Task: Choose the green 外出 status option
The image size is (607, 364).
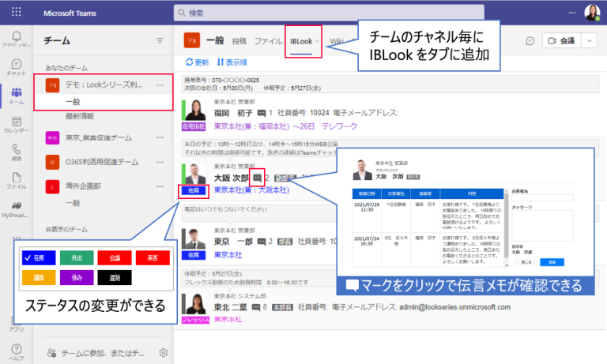Action: (x=76, y=257)
